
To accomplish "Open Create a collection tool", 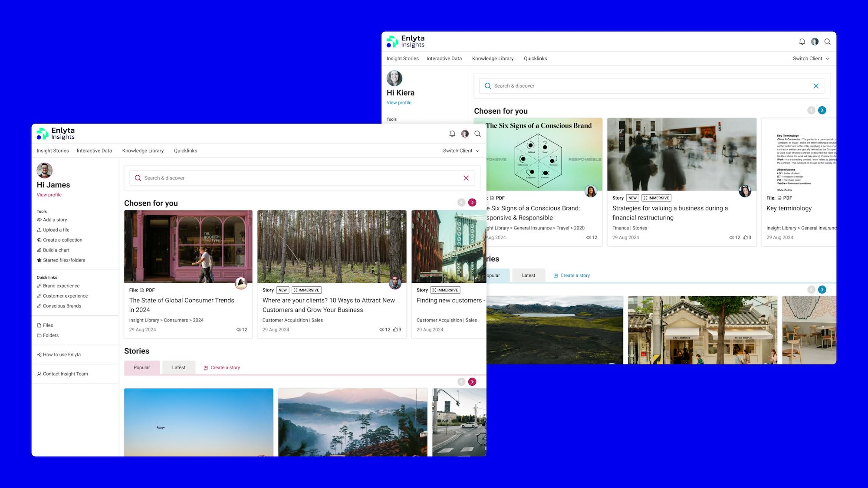I will (x=62, y=240).
